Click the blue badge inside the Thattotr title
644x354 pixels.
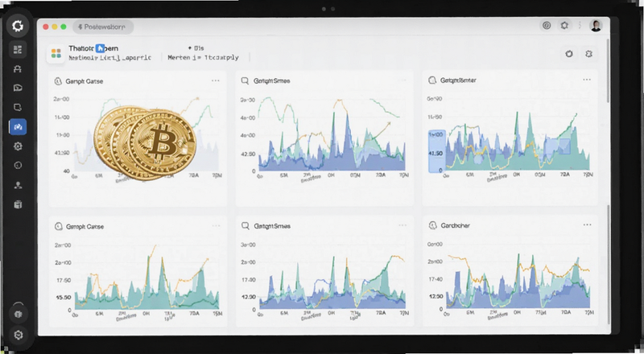pos(100,48)
